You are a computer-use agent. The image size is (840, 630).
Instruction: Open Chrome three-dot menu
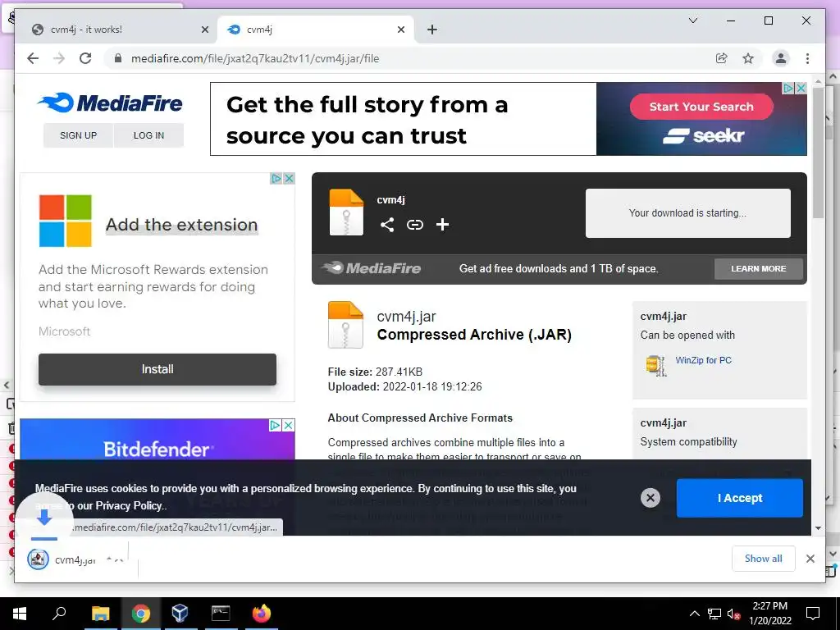[x=807, y=58]
